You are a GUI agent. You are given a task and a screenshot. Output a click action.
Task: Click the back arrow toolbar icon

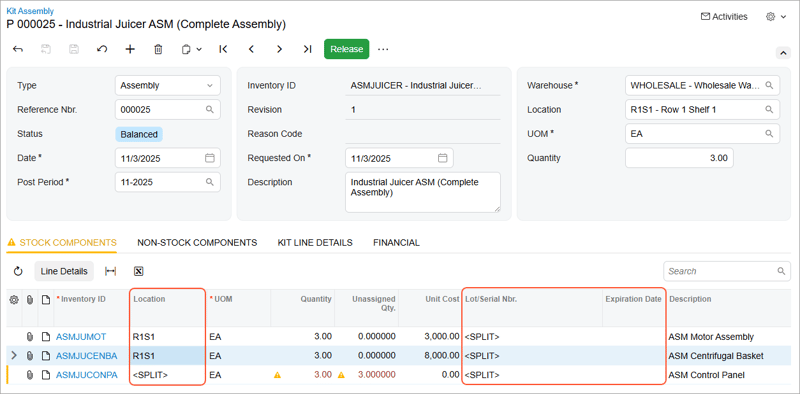[18, 49]
